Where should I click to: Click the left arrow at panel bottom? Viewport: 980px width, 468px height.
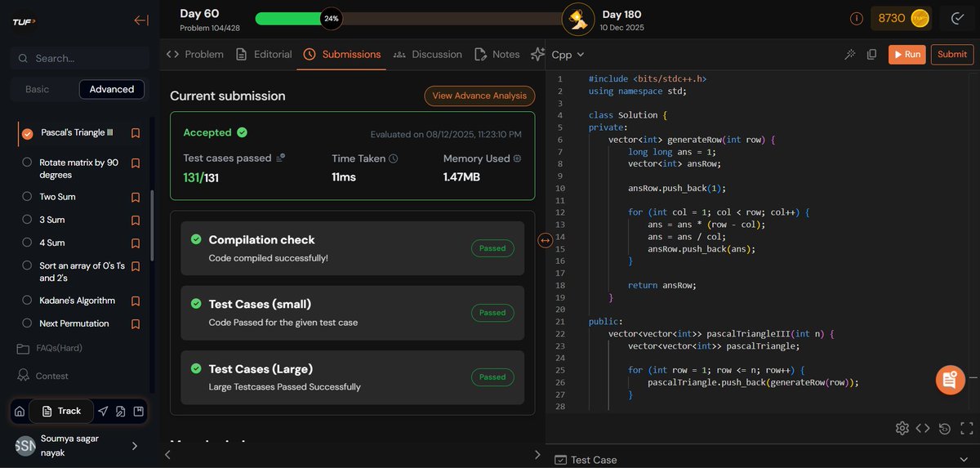click(168, 454)
